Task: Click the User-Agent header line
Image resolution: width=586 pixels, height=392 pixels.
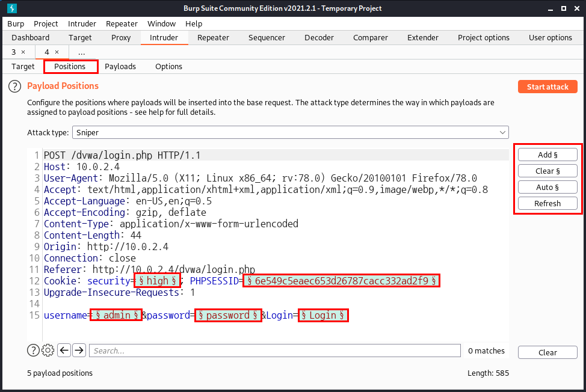Action: click(260, 178)
